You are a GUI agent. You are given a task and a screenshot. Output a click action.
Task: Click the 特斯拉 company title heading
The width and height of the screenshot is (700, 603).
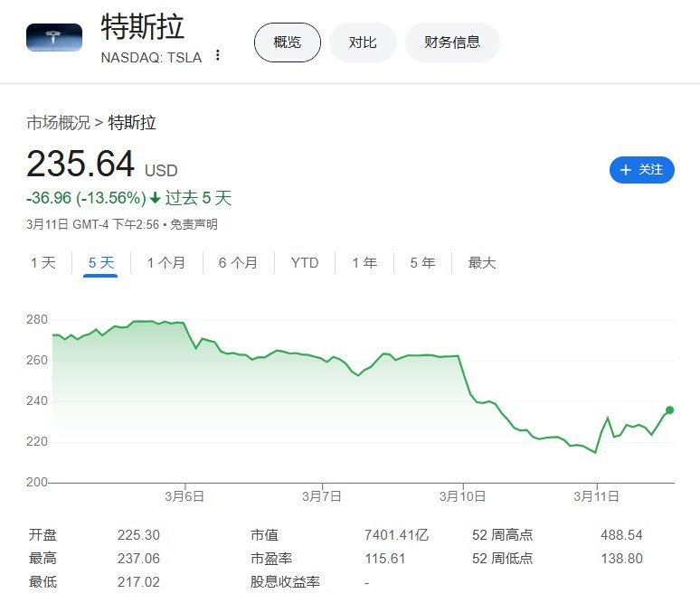pyautogui.click(x=142, y=27)
